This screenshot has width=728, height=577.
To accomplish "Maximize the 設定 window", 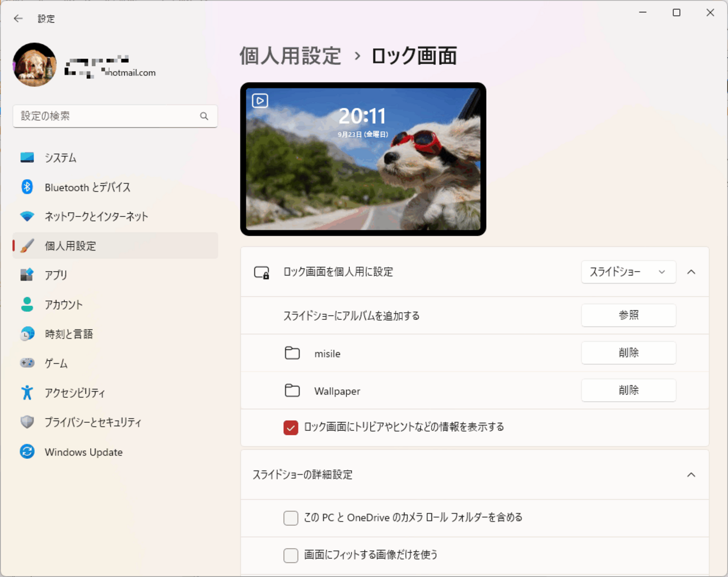I will [x=676, y=12].
